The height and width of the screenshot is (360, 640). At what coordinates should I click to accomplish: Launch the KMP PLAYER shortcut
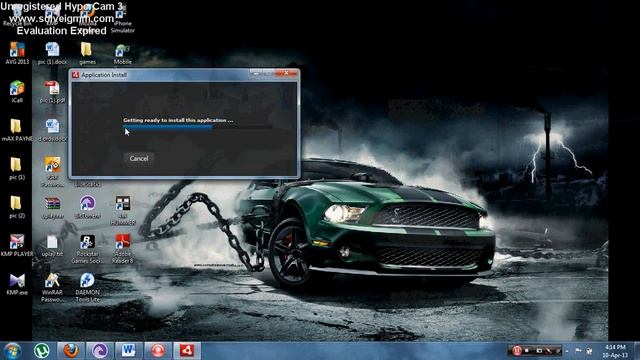click(x=17, y=245)
